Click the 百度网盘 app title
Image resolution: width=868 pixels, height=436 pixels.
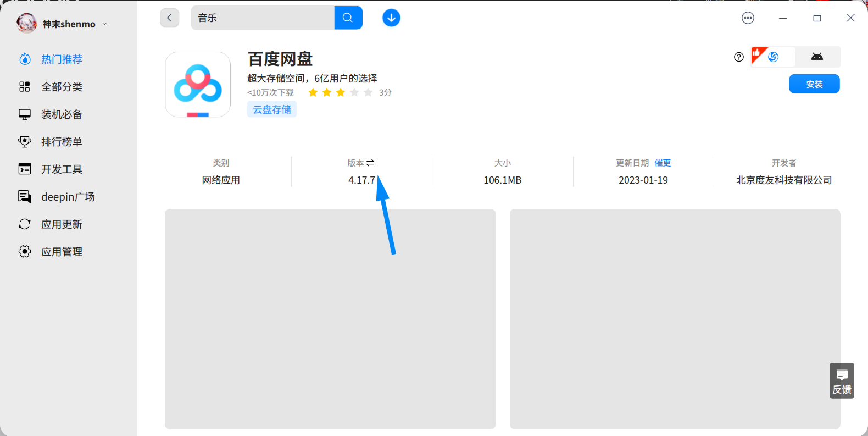[x=280, y=59]
